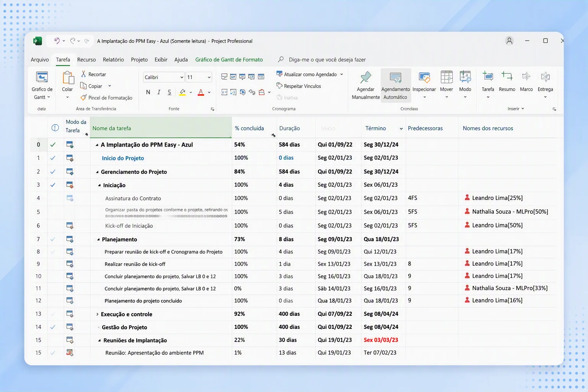The image size is (588, 392).
Task: Open Gráfico de Gantt de Formato tab
Action: [229, 59]
